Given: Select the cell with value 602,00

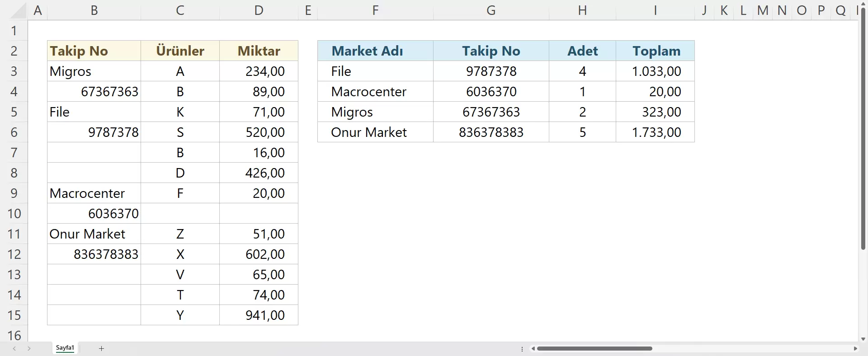Looking at the screenshot, I should pyautogui.click(x=259, y=254).
